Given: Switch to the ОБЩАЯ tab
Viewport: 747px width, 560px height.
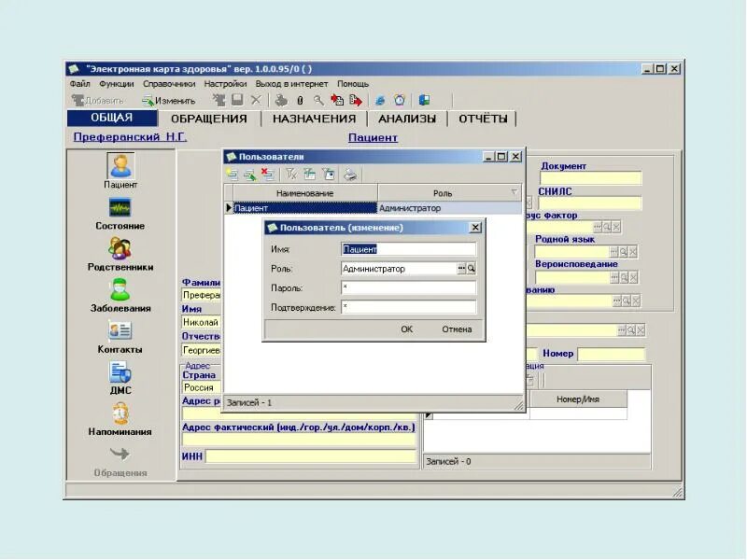Looking at the screenshot, I should tap(112, 118).
